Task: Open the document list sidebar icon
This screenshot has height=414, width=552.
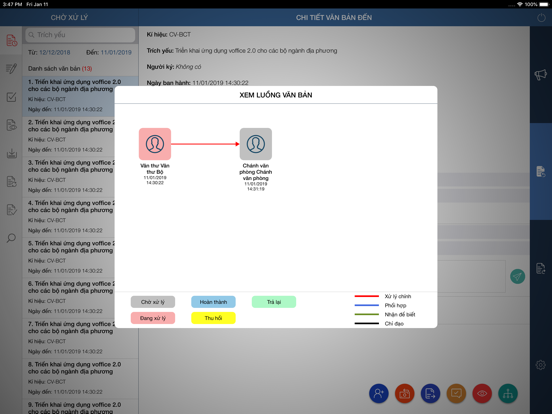Action: tap(11, 182)
